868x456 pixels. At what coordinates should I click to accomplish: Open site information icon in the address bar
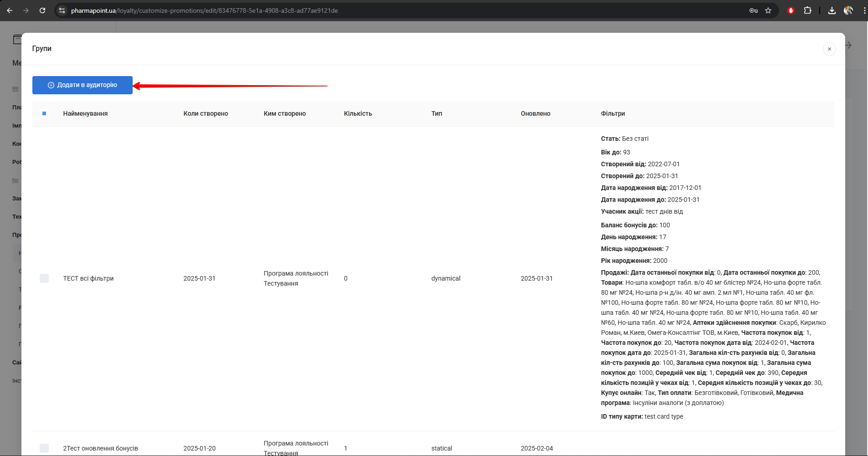pyautogui.click(x=62, y=10)
